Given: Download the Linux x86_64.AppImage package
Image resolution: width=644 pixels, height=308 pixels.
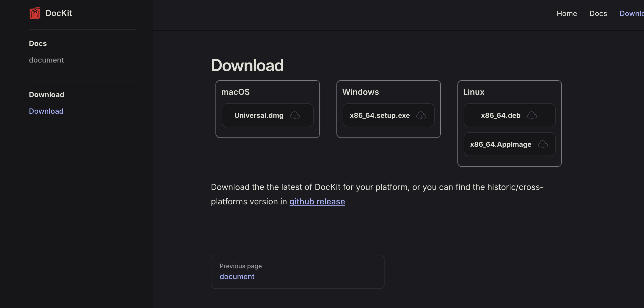Looking at the screenshot, I should 509,144.
